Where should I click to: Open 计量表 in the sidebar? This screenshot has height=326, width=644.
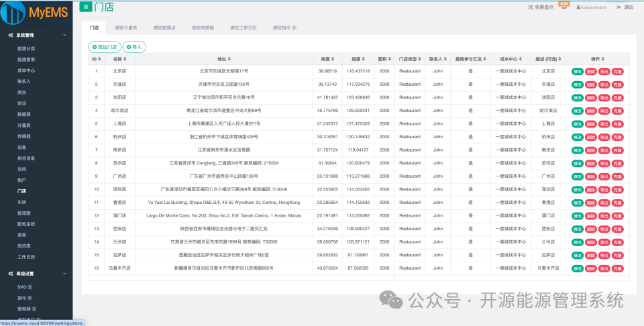[24, 125]
